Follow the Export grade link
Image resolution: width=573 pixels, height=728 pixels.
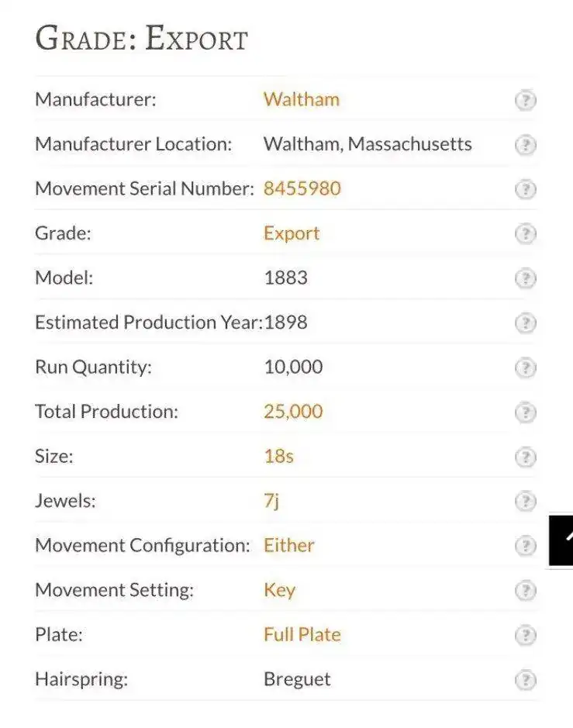click(292, 233)
